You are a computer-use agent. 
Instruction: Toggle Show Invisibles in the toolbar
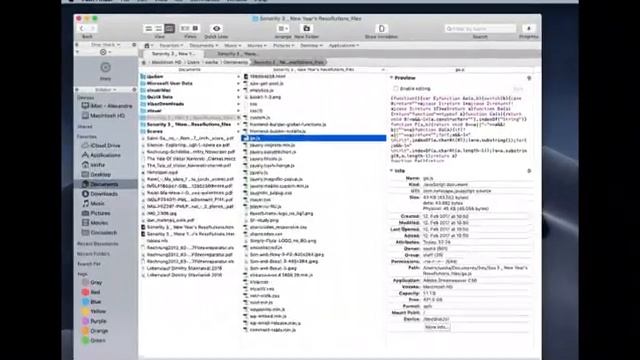(382, 29)
